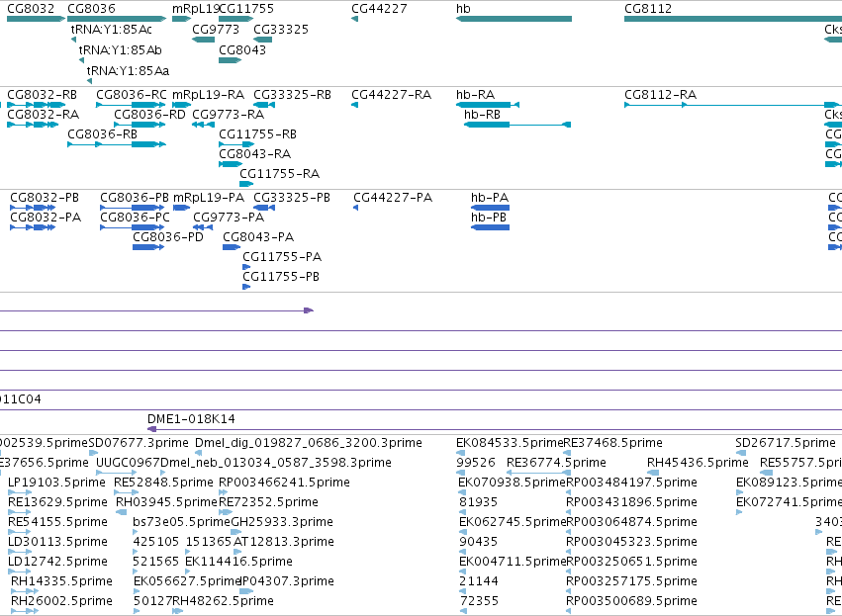Select the CG11755-PB protein label

[x=281, y=277]
